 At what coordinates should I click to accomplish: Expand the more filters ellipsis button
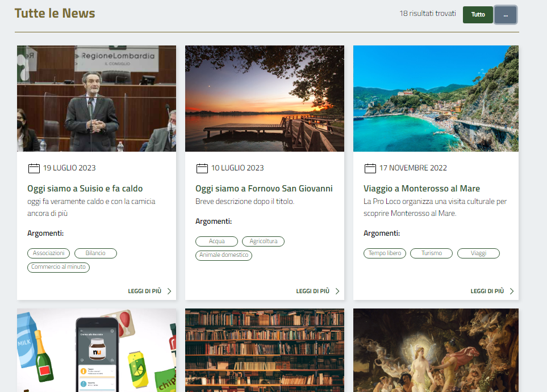point(506,15)
